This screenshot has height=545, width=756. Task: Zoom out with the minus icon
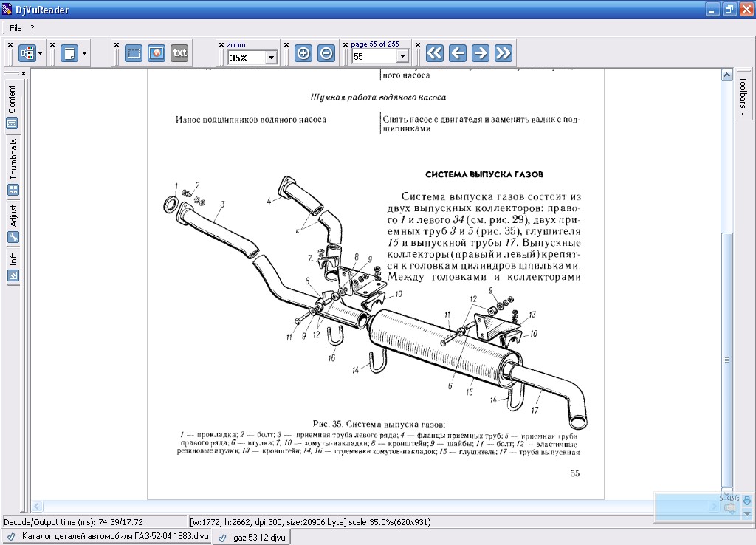point(326,53)
